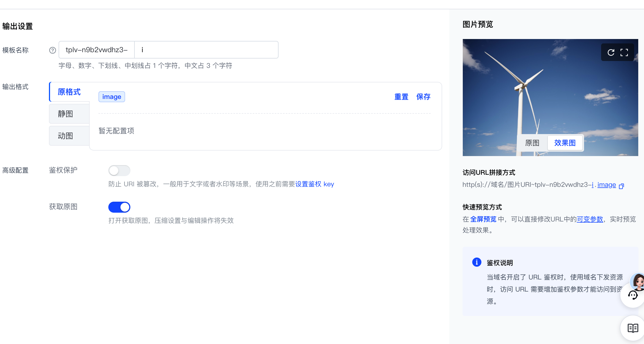Open the 设置鉴权 key link

[314, 184]
